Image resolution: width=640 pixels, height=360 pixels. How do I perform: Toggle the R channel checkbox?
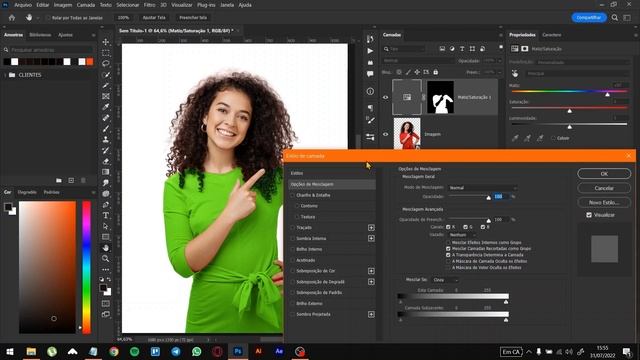448,227
